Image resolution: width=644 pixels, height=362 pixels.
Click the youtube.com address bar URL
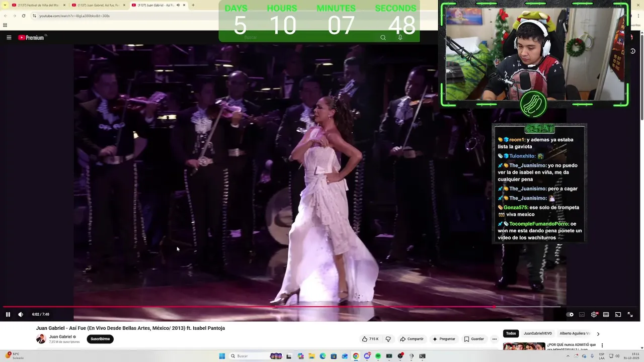coord(74,16)
